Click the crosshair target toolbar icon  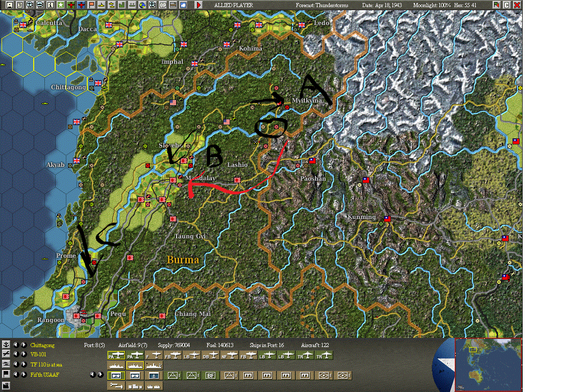[152, 5]
